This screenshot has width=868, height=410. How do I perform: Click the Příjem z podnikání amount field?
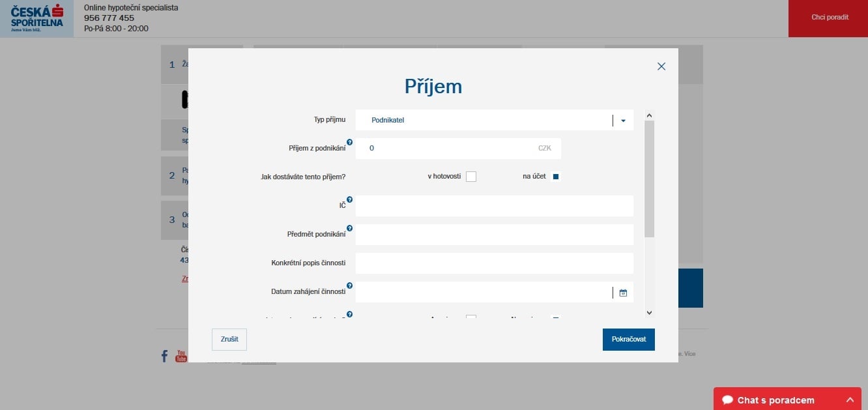click(458, 148)
